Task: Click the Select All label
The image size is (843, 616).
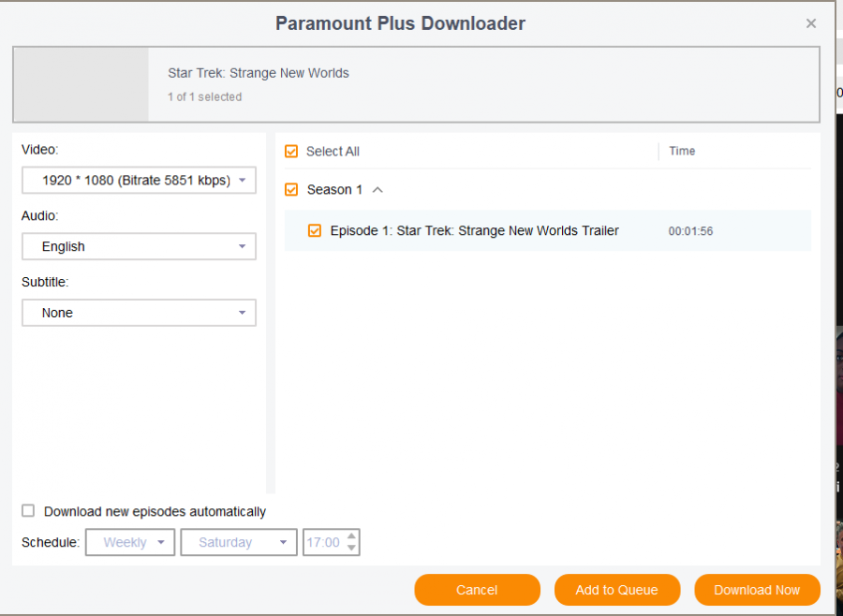Action: 333,152
